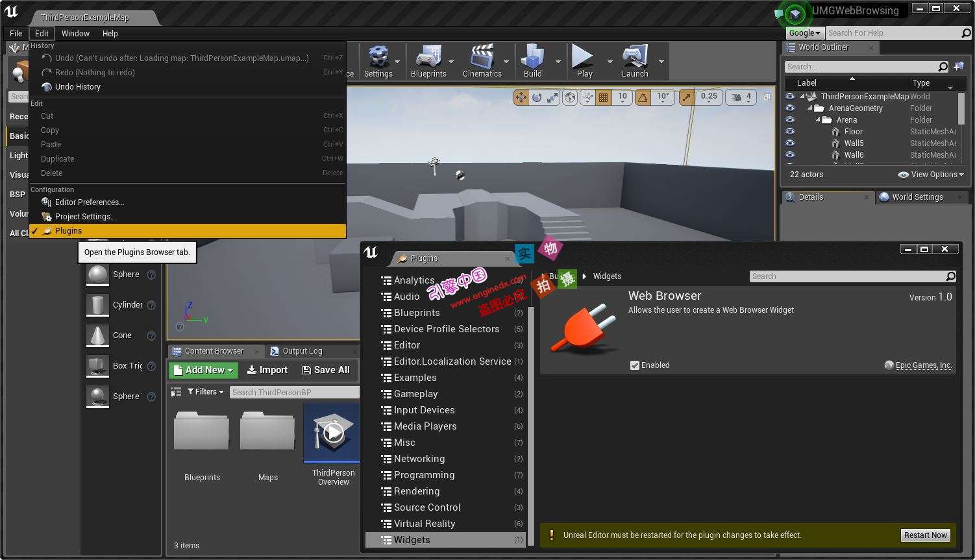
Task: Switch to the World Settings tab
Action: [x=917, y=197]
